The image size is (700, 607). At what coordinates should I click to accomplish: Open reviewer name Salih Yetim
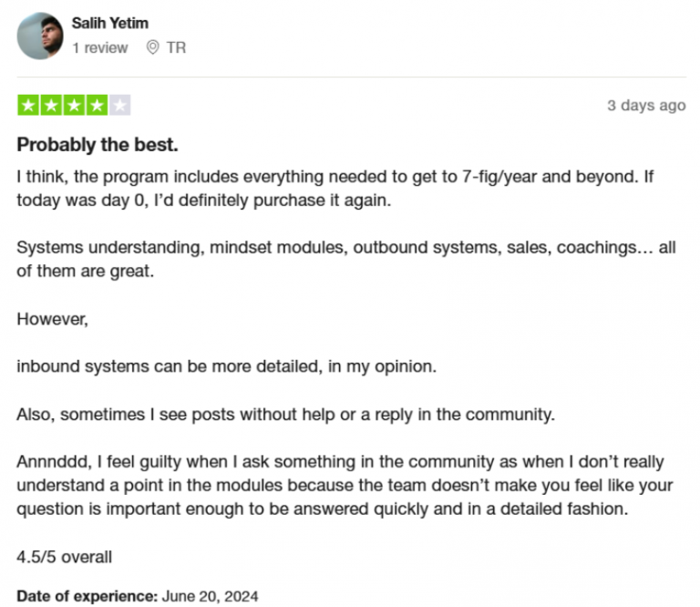tap(112, 22)
